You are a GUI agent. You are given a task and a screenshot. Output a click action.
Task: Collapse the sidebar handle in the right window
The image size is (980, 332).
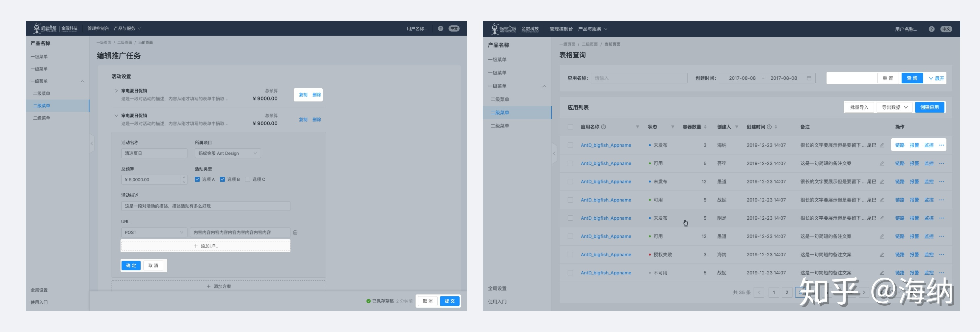(554, 153)
